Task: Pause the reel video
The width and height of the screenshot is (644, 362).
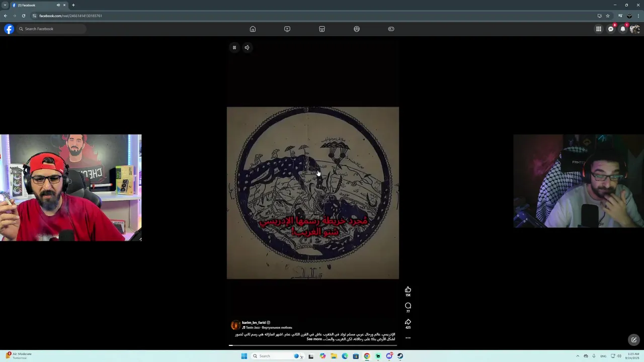Action: (234, 47)
